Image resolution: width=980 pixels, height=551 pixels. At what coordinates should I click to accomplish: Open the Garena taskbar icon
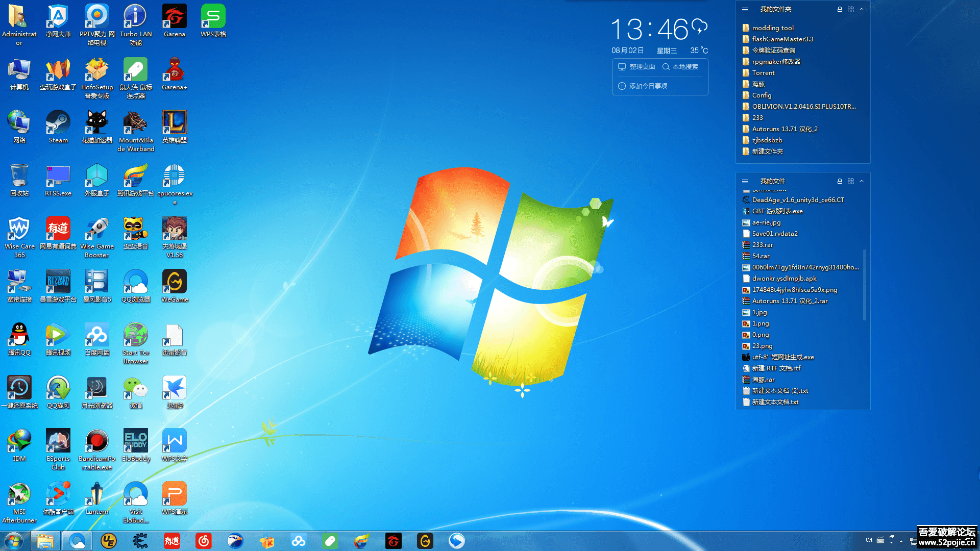click(394, 541)
